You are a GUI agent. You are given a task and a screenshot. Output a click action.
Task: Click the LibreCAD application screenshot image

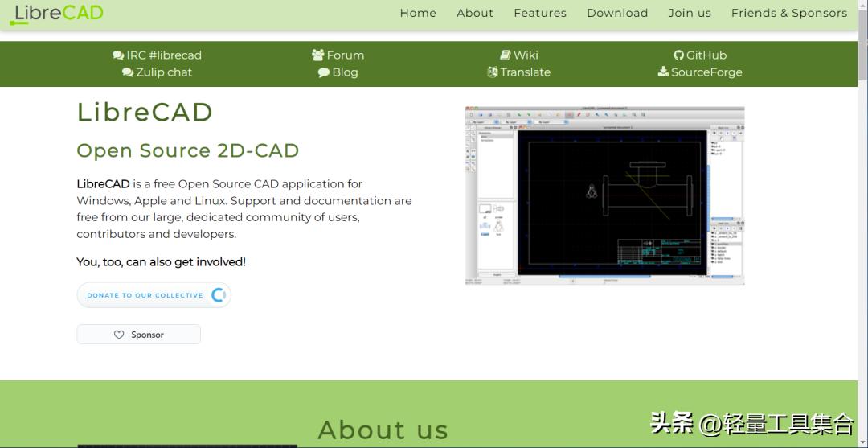click(604, 195)
